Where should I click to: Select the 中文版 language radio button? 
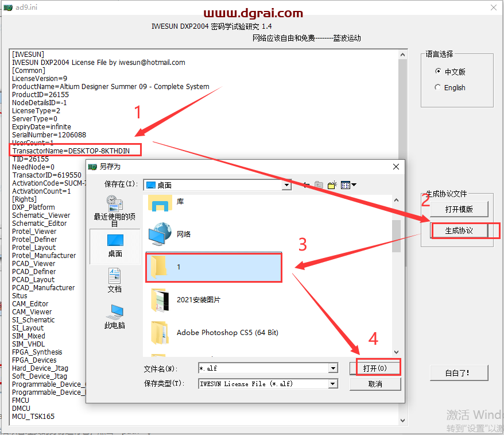tap(439, 72)
